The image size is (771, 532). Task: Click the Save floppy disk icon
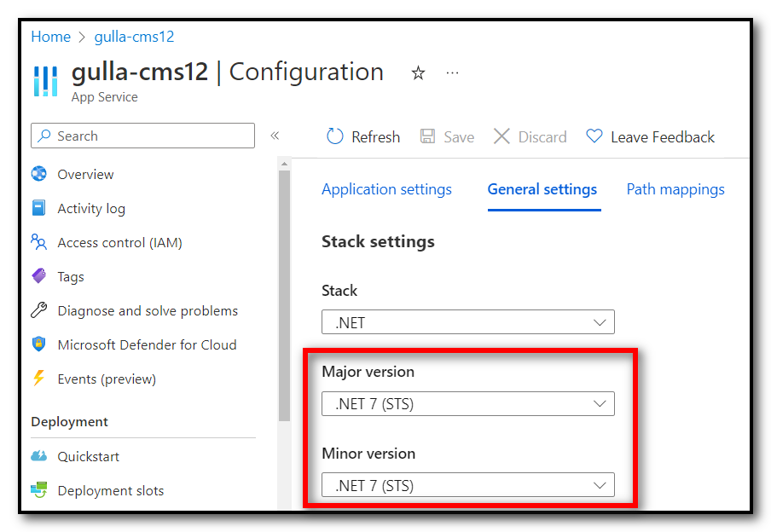(x=427, y=136)
